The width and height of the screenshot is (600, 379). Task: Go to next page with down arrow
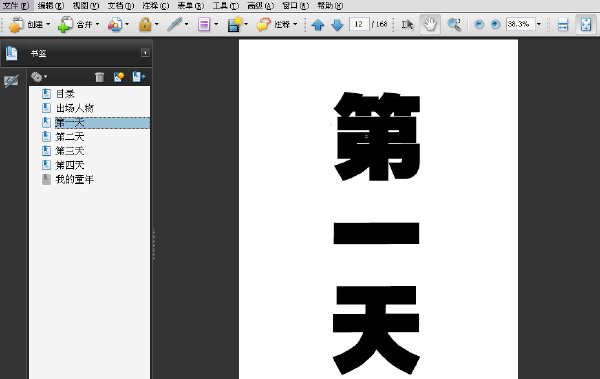[x=337, y=25]
